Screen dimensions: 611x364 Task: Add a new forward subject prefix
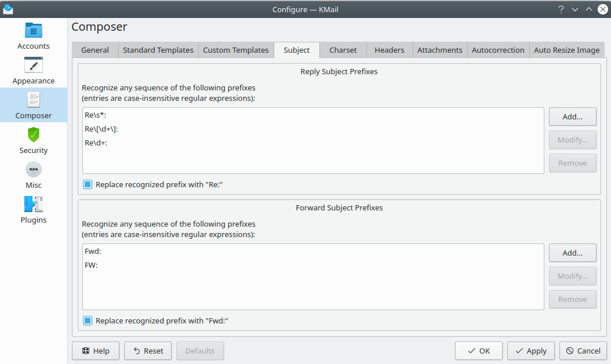pos(572,253)
